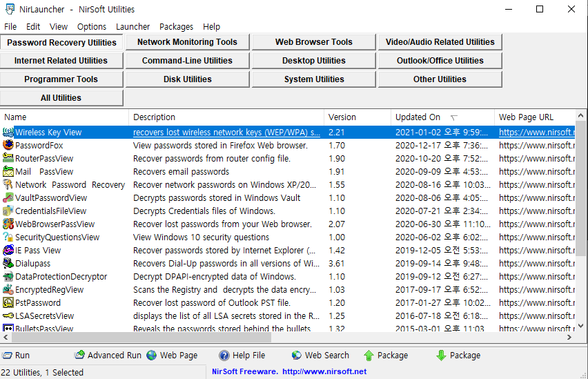This screenshot has width=588, height=379.
Task: Click the horizontal scrollbar right arrow
Action: click(x=569, y=338)
